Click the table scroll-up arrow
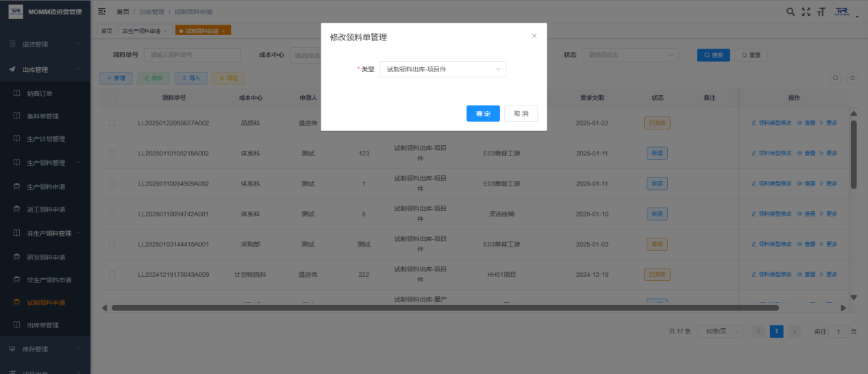868x374 pixels. tap(854, 113)
